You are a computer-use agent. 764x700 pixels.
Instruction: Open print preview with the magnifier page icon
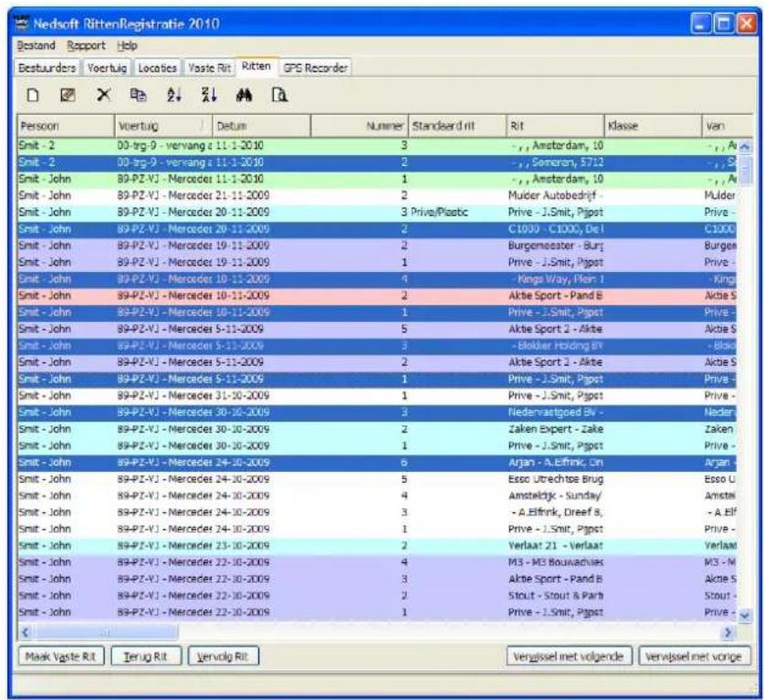(x=279, y=95)
